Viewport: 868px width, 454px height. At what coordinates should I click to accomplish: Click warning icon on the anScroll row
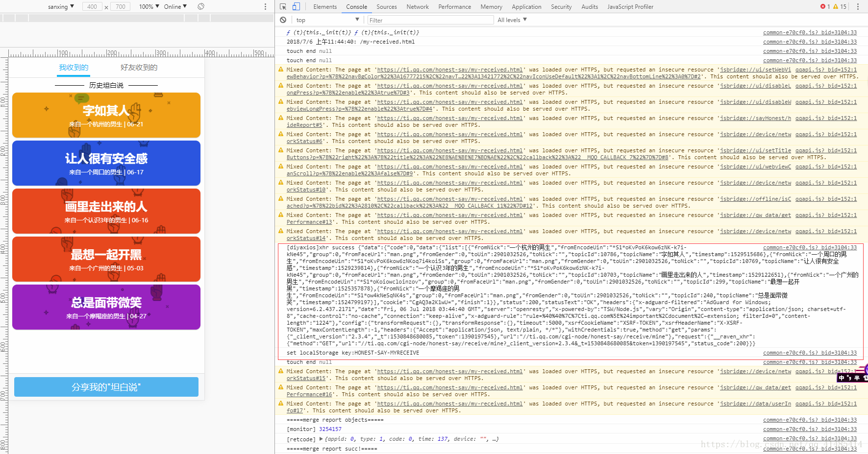(281, 167)
